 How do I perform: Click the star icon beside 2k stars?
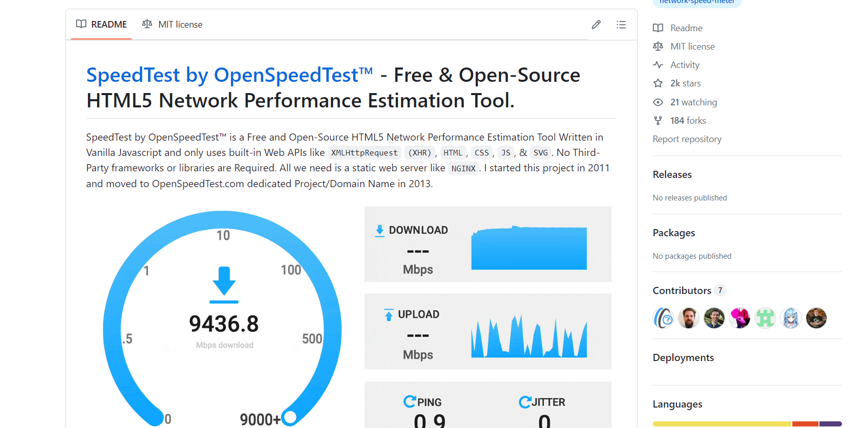pyautogui.click(x=658, y=83)
